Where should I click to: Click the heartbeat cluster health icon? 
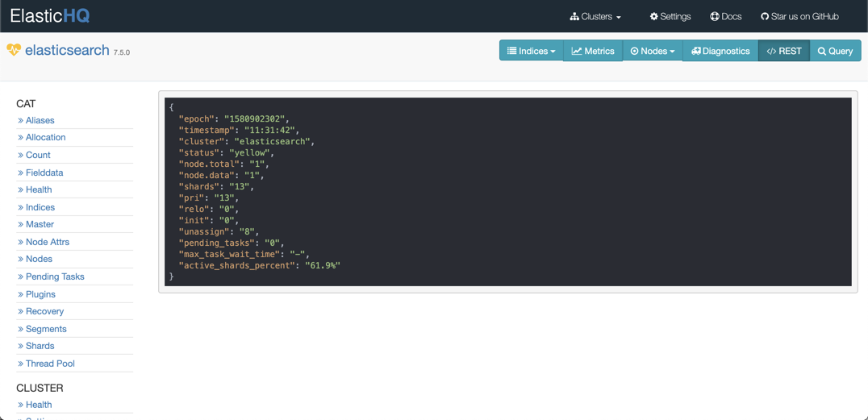(x=14, y=50)
